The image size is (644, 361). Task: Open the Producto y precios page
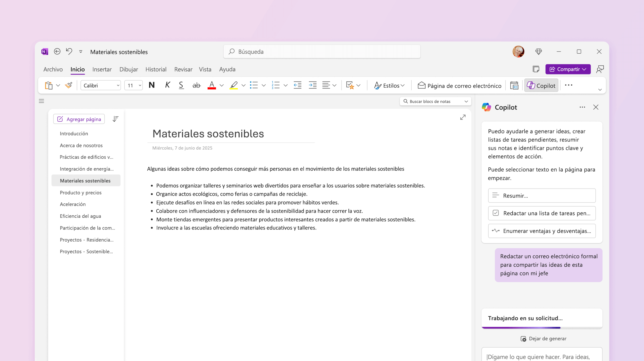coord(81,193)
